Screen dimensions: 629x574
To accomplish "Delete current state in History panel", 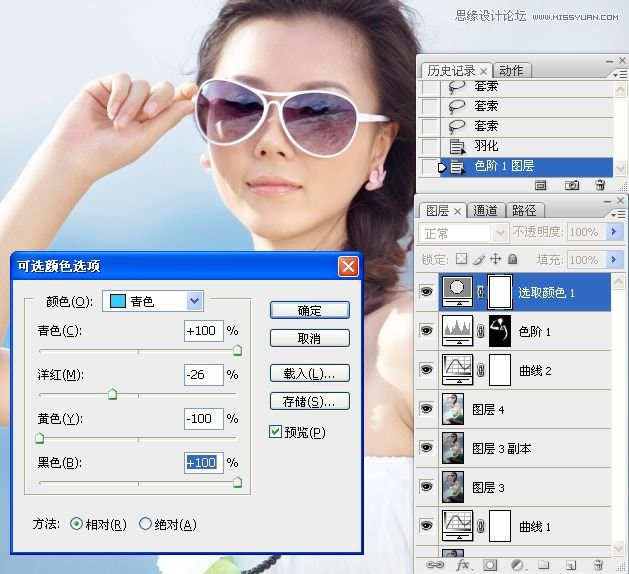I will [x=600, y=185].
